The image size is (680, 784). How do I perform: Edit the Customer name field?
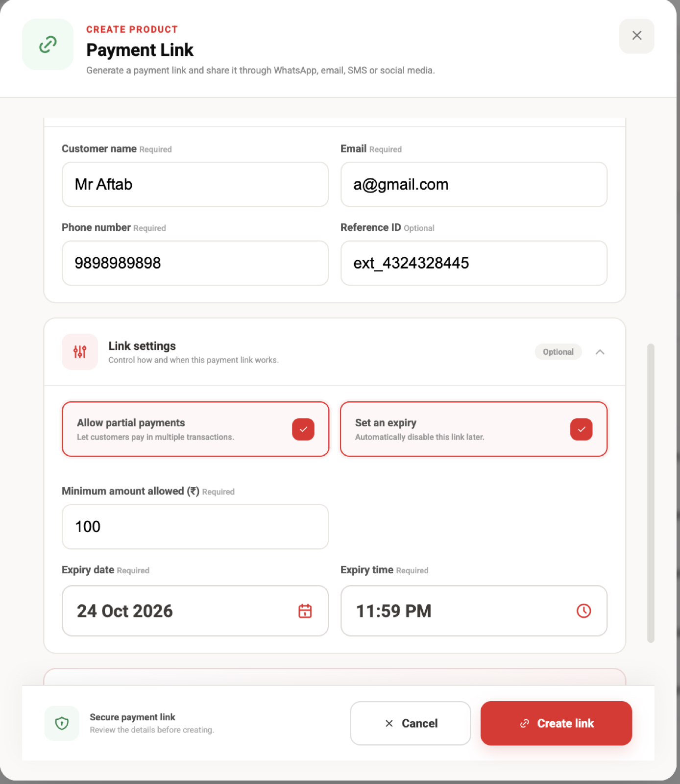coord(195,184)
